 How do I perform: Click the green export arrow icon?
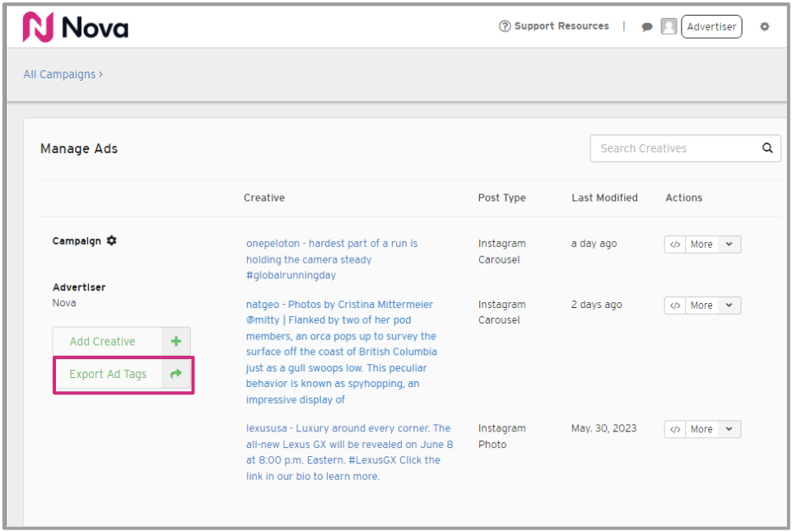coord(175,374)
